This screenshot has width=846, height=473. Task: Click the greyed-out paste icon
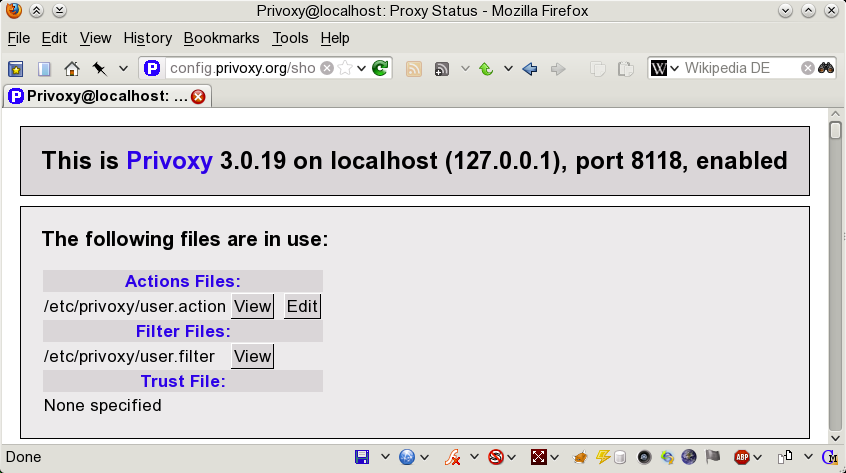tap(625, 69)
